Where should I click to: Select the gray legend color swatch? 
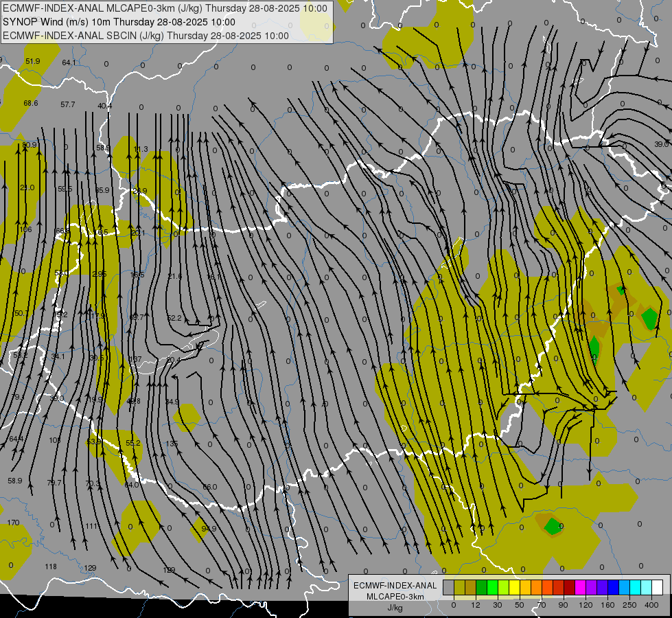pos(449,588)
